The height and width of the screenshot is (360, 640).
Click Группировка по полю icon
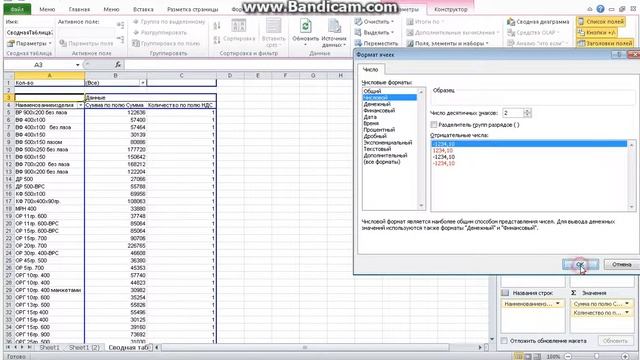coord(166,43)
